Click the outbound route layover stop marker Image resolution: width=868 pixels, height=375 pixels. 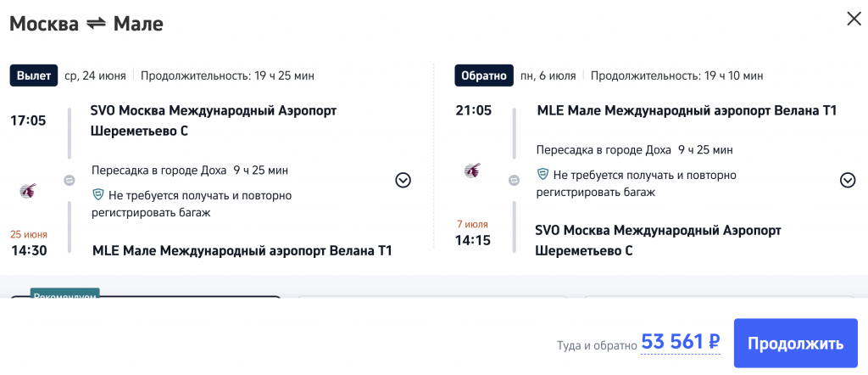tap(70, 180)
